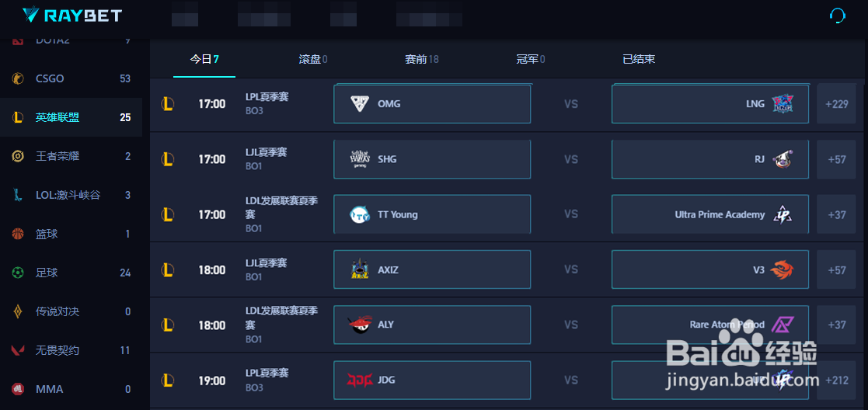The width and height of the screenshot is (868, 410).
Task: Expand +229 markets for OMG vs LNG
Action: pyautogui.click(x=836, y=104)
